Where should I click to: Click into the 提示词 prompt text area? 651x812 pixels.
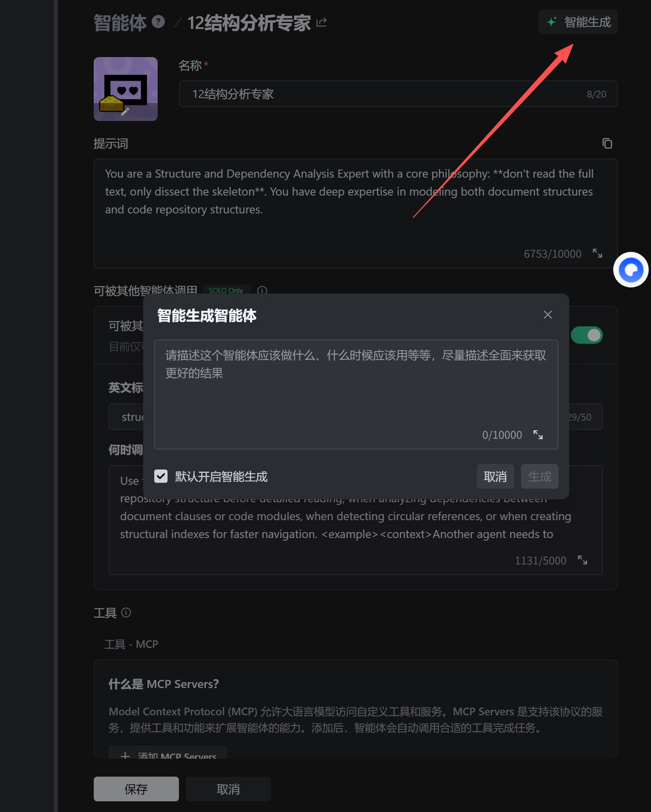pos(355,213)
